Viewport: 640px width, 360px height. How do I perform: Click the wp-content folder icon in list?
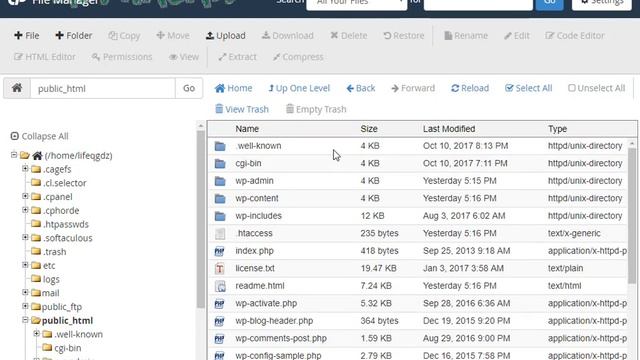point(220,198)
